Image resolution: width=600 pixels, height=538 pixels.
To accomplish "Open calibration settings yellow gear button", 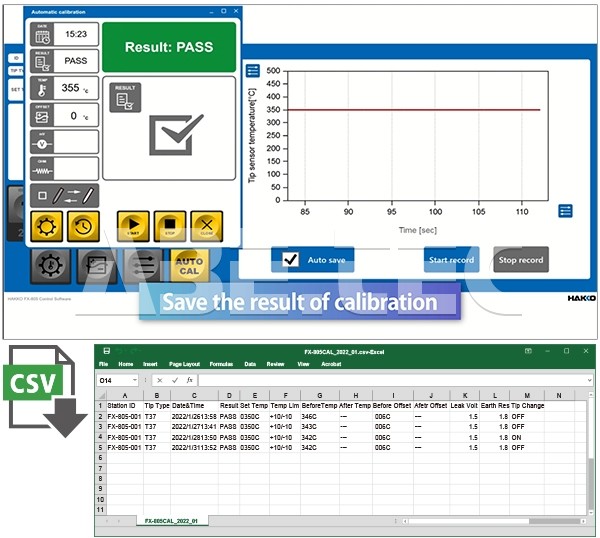I will [x=47, y=227].
